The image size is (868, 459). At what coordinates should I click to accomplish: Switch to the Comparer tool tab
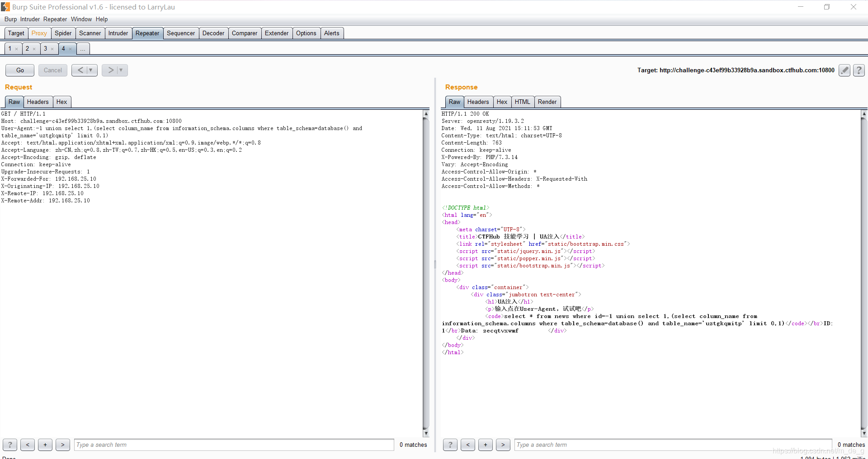pyautogui.click(x=245, y=33)
